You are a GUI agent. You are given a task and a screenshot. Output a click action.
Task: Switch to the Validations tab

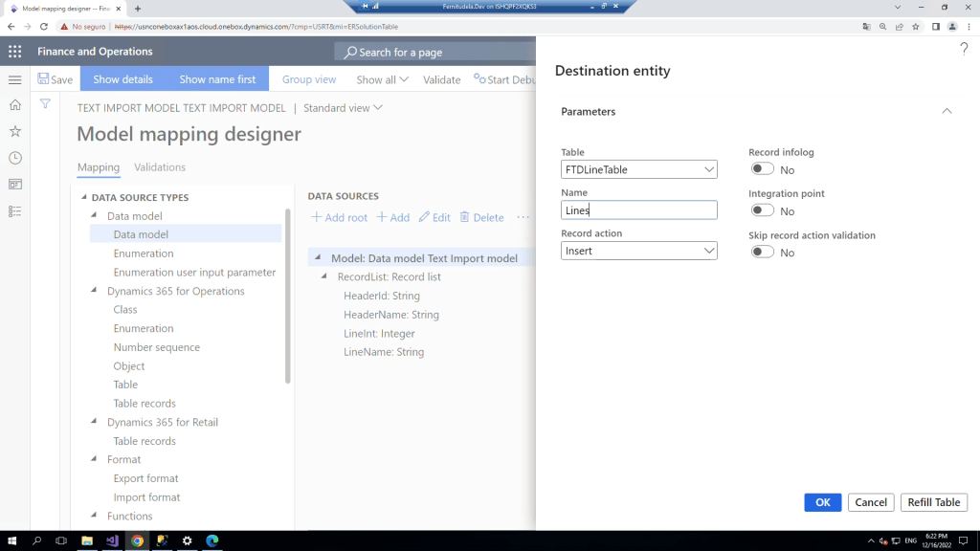[x=160, y=167]
